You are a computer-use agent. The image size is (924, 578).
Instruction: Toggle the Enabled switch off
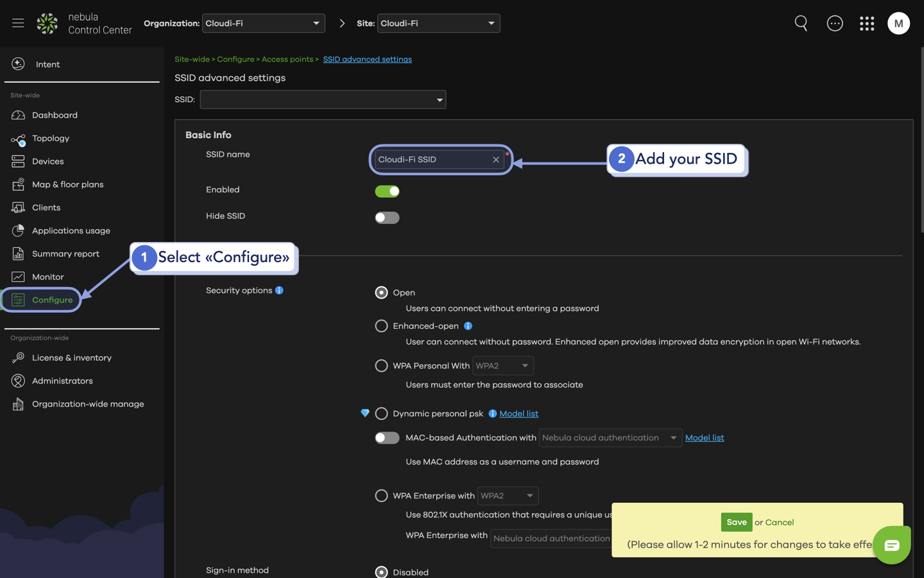tap(387, 191)
